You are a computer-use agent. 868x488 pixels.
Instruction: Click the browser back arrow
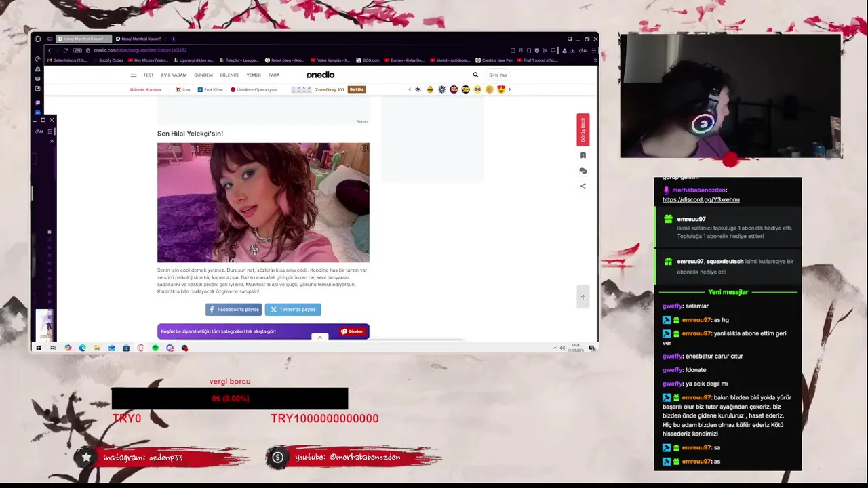[x=50, y=50]
